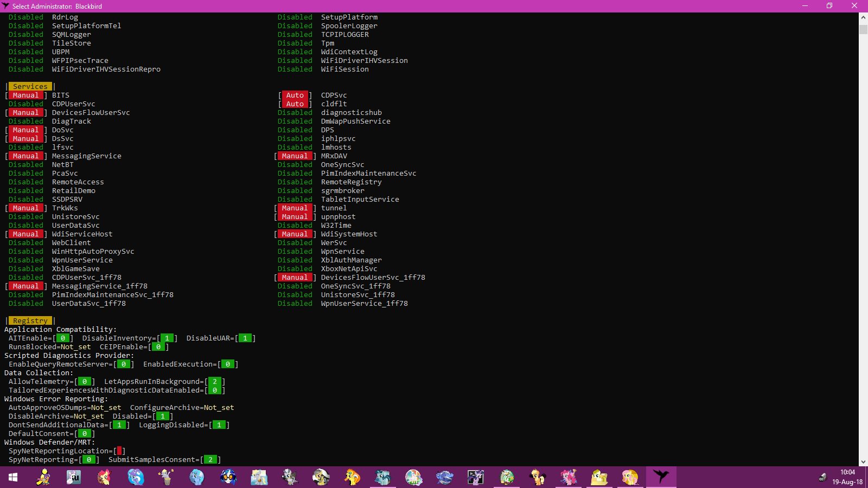868x488 pixels.
Task: Open the grey Derpy folder taskbar icon
Action: pyautogui.click(x=259, y=477)
